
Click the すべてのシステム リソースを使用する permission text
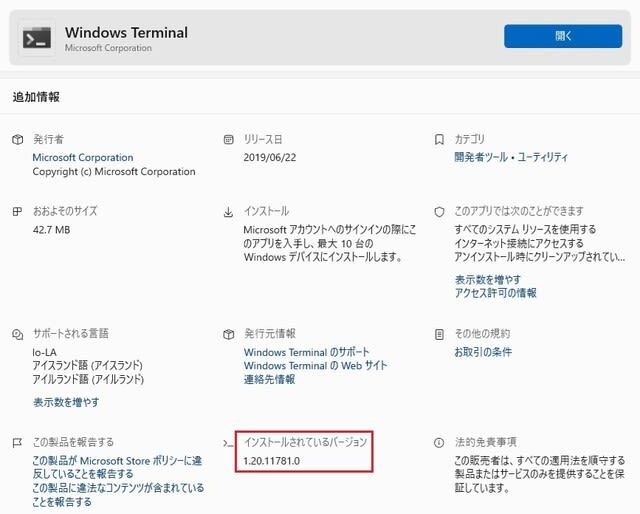525,229
